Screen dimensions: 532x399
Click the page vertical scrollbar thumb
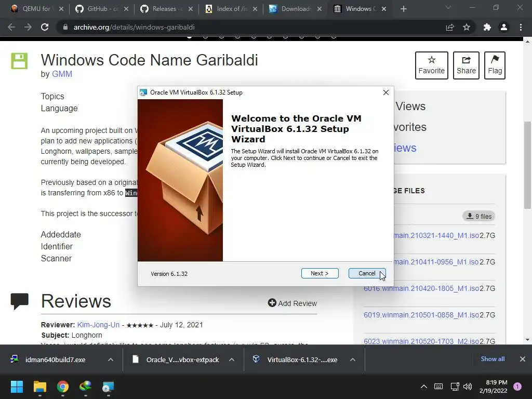(528, 165)
